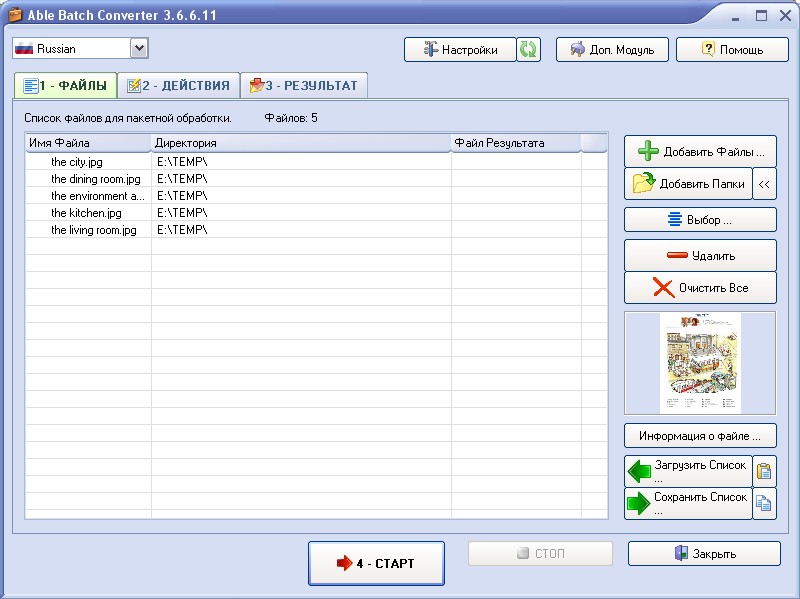
Task: Switch to the 1 - ФАЙЛЫ tab
Action: 65,85
